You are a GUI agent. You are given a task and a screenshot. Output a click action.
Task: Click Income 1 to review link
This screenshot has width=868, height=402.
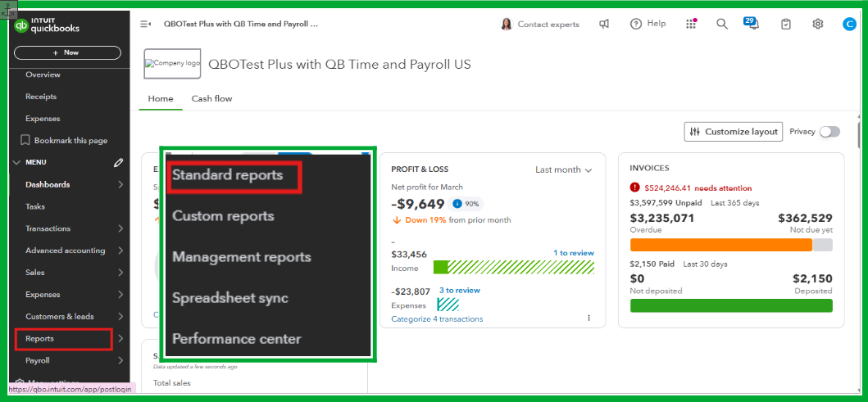coord(574,253)
